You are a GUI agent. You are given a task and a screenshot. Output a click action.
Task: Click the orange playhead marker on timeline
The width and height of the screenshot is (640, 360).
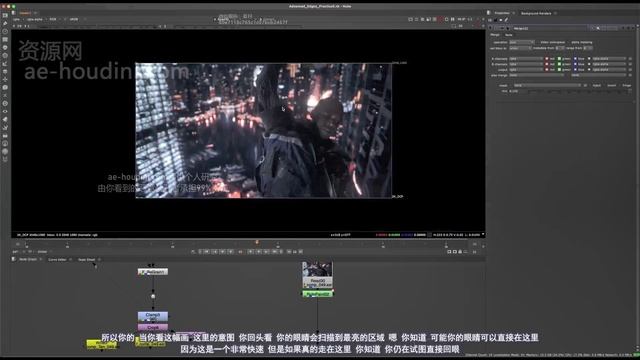257,242
